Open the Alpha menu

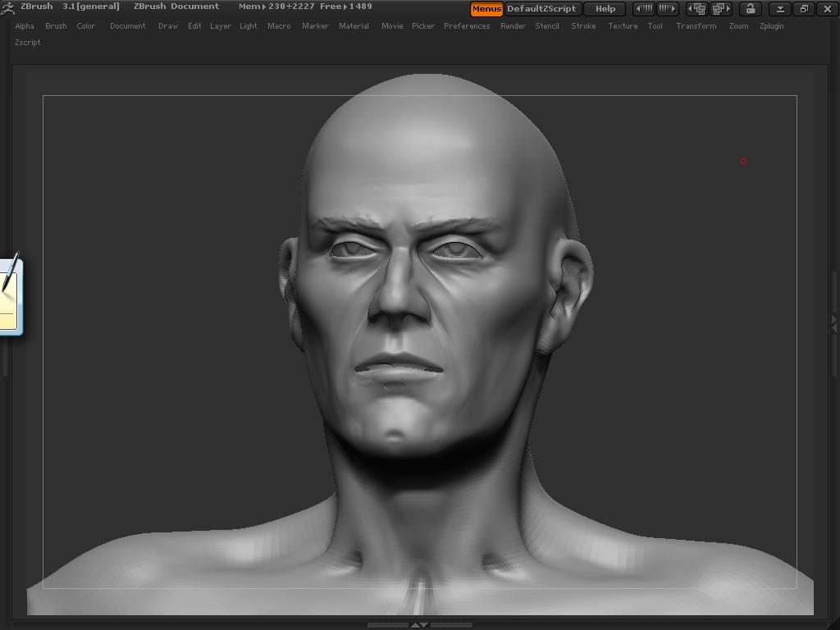coord(25,25)
